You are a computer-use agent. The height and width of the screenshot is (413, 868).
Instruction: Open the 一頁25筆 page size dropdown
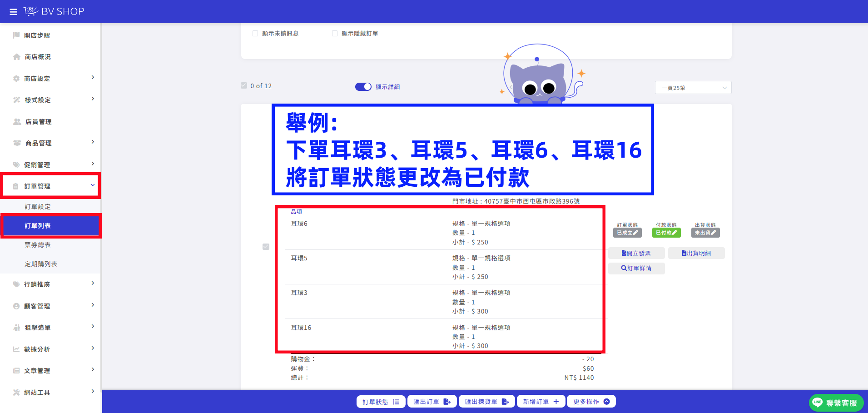(693, 88)
